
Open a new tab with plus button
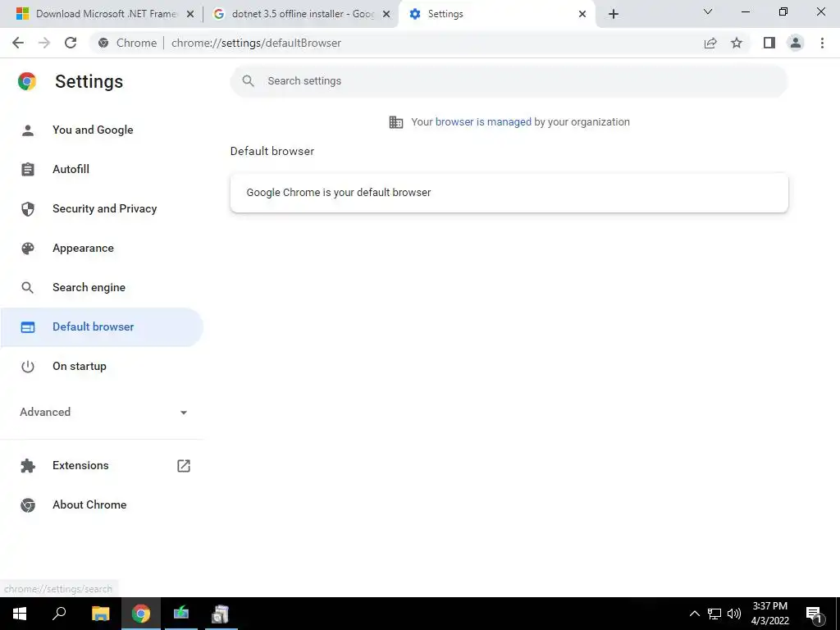[x=614, y=14]
